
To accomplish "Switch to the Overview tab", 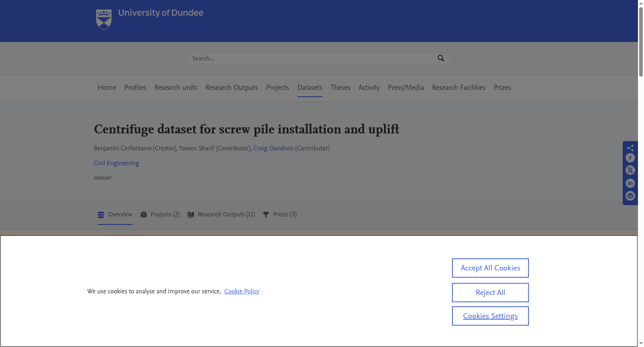I will point(115,215).
